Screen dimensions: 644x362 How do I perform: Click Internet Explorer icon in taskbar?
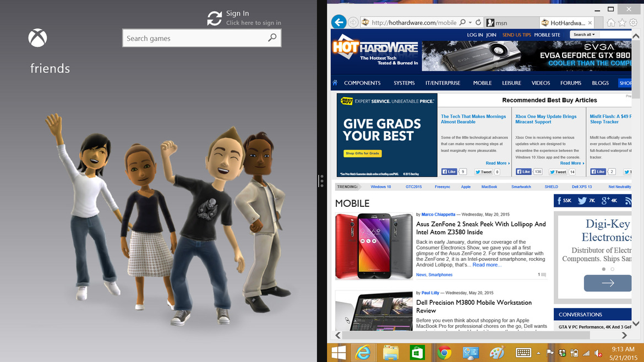tap(363, 353)
